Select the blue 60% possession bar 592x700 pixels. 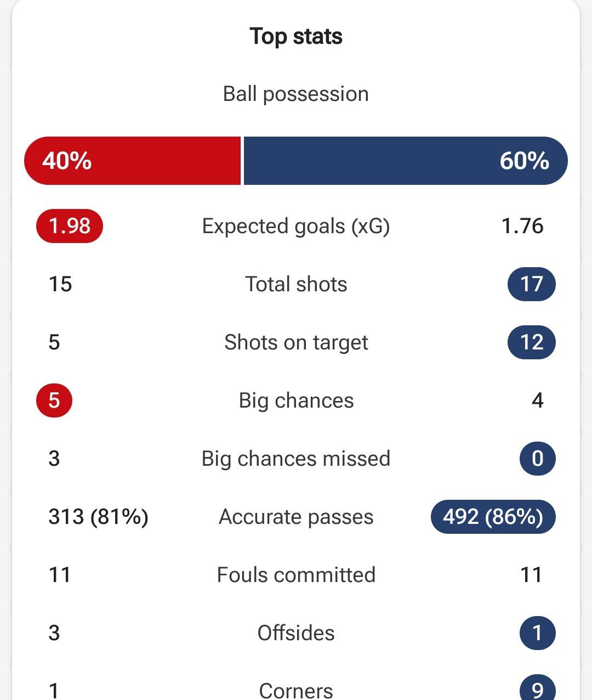406,161
